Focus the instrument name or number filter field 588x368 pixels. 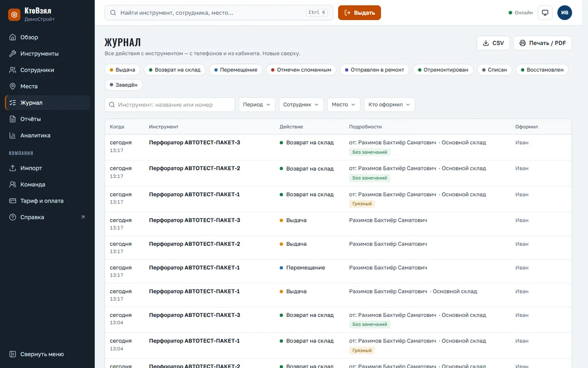[170, 105]
